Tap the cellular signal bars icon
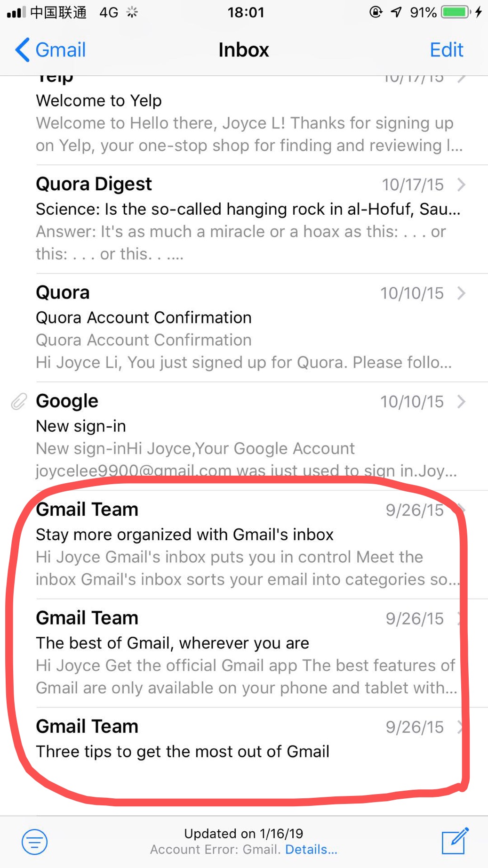The height and width of the screenshot is (868, 488). pos(16,12)
